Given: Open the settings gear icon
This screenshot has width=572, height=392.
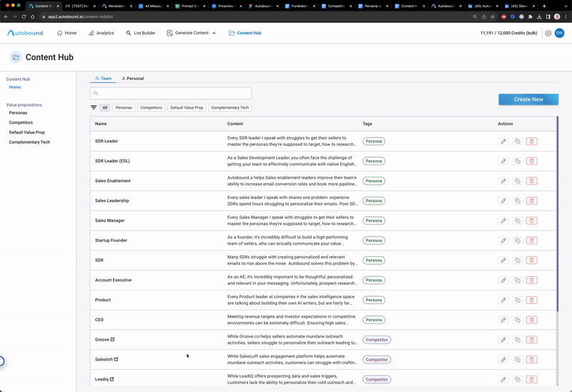Looking at the screenshot, I should pyautogui.click(x=548, y=33).
